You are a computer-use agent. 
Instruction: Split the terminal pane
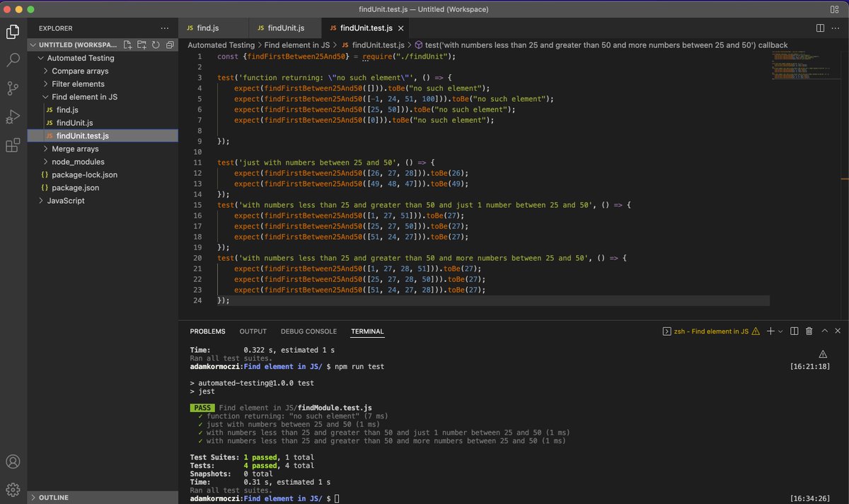[x=794, y=331]
